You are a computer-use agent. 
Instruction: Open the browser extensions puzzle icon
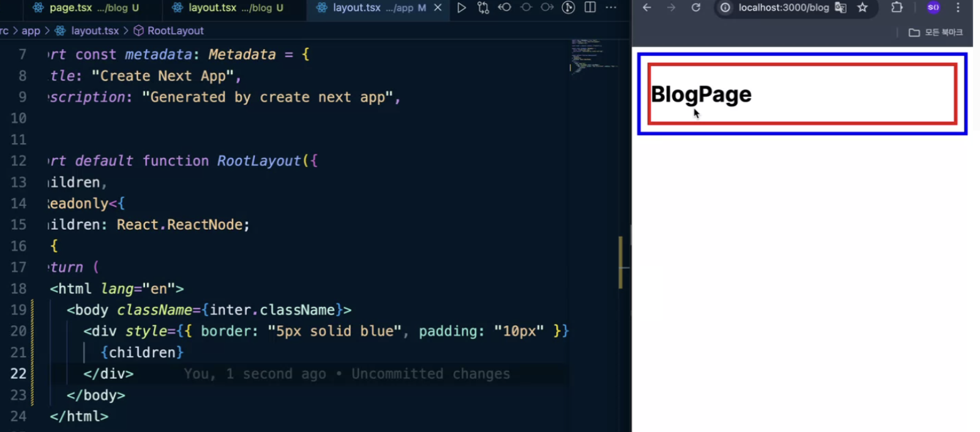point(897,8)
